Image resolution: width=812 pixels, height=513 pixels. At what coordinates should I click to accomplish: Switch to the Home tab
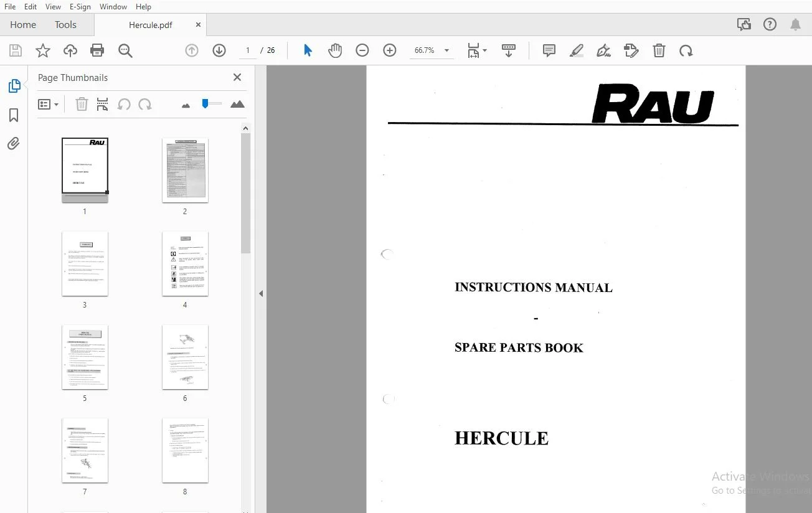pyautogui.click(x=23, y=25)
